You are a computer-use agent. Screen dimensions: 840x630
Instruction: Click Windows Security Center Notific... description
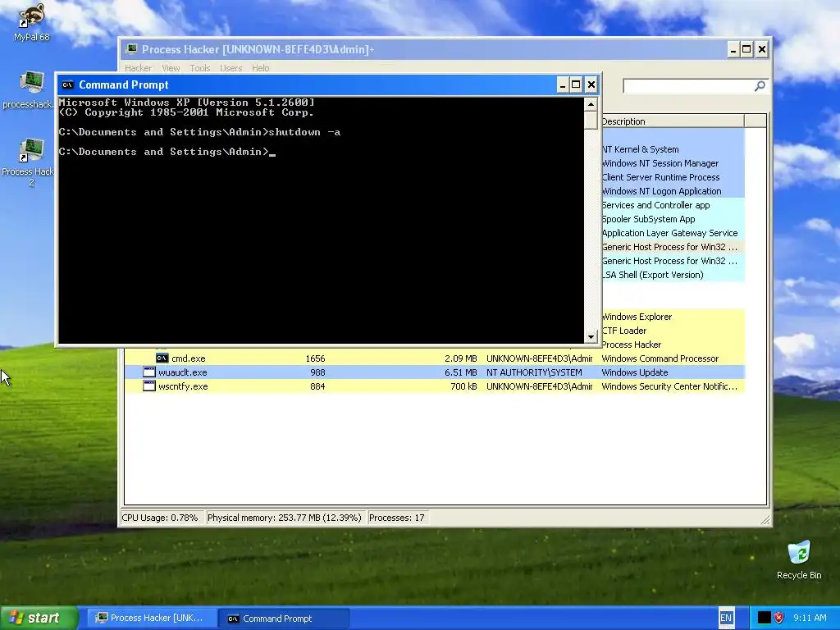coord(669,386)
